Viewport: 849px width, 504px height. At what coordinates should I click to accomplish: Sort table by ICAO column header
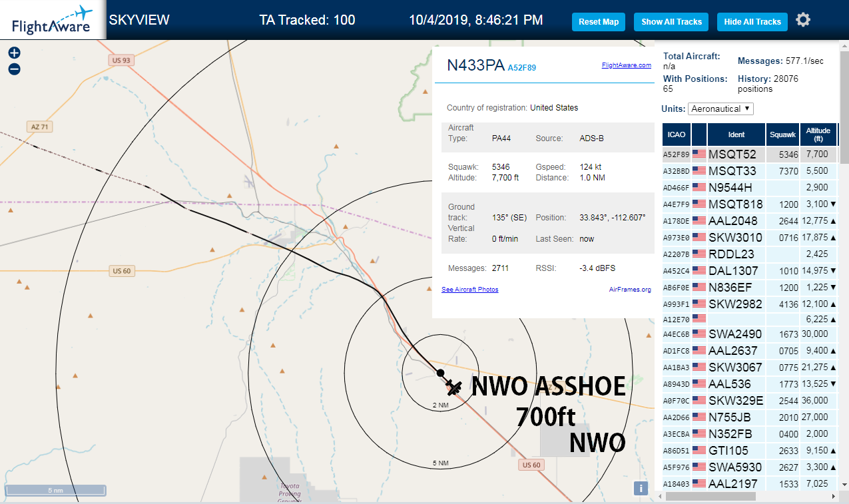point(677,134)
